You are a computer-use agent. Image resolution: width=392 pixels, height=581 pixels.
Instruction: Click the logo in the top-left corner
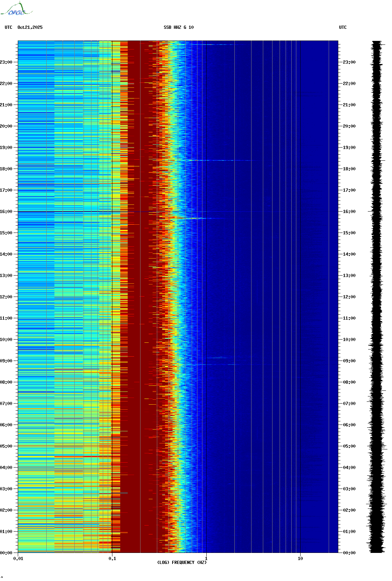click(x=16, y=9)
